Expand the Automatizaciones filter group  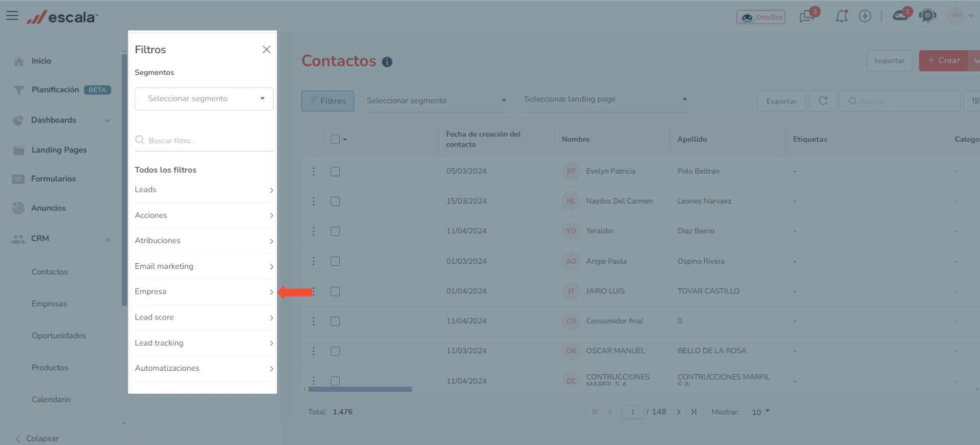[x=204, y=368]
